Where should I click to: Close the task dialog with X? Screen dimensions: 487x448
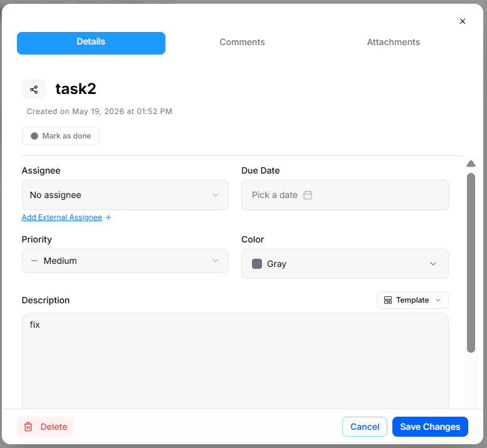click(462, 21)
